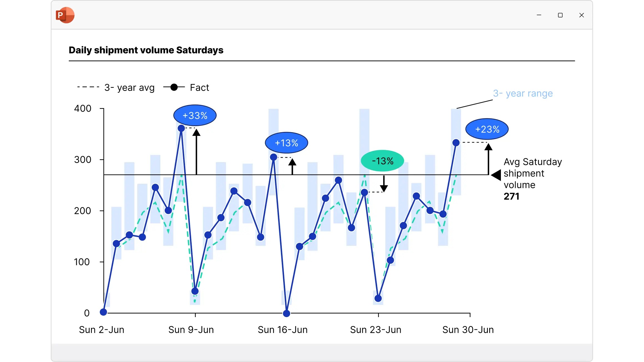
Task: Select the chart title Daily shipment volume Saturdays
Action: coord(146,50)
